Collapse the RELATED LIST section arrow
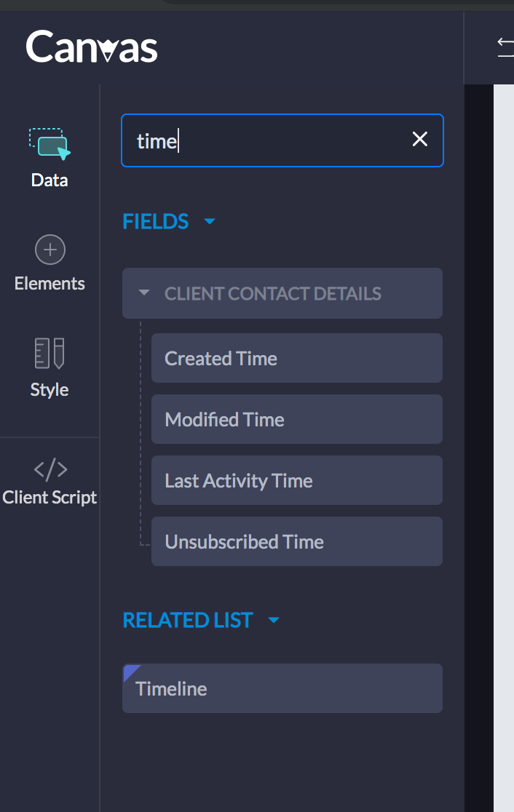514x812 pixels. click(x=274, y=620)
